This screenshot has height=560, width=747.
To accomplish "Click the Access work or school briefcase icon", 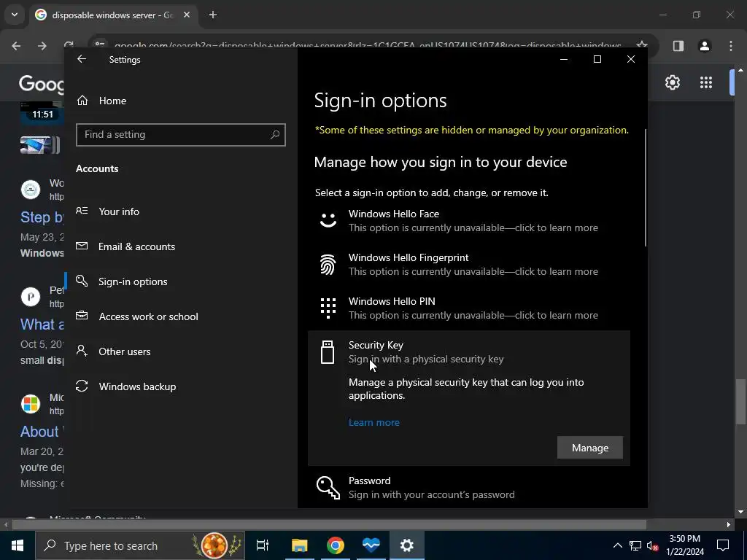I will pos(82,315).
